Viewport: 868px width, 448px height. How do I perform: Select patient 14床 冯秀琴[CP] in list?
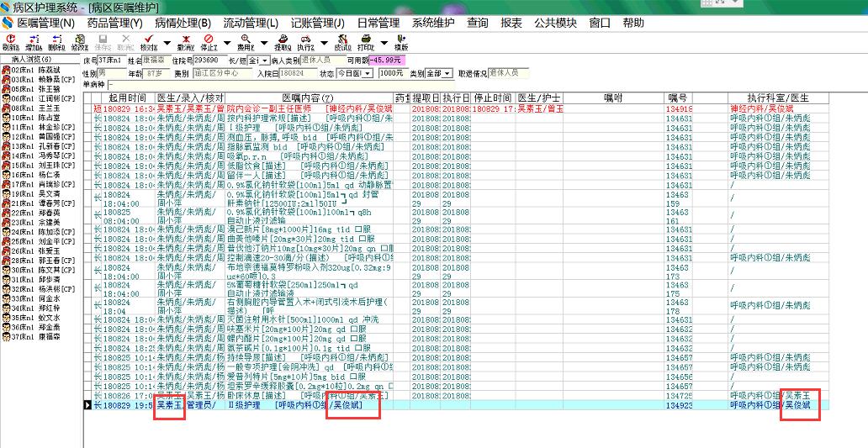pos(40,156)
